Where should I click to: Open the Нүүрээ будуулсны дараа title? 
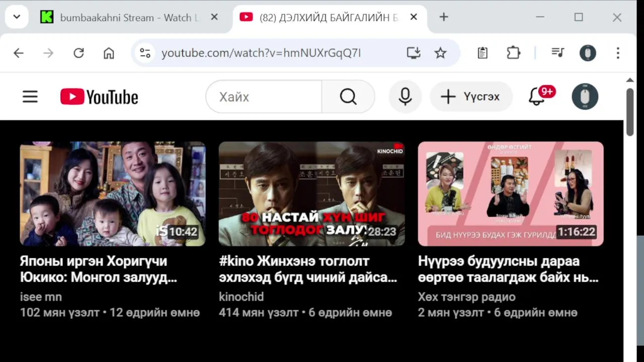tap(508, 269)
